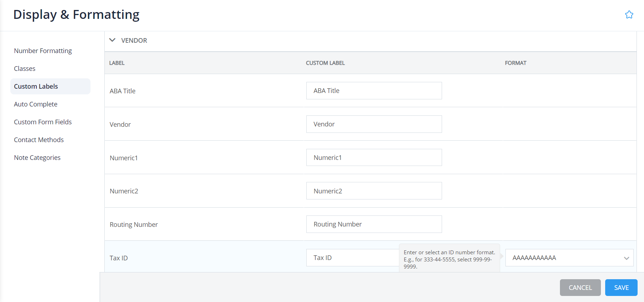Click the Display & Formatting page title

(76, 15)
